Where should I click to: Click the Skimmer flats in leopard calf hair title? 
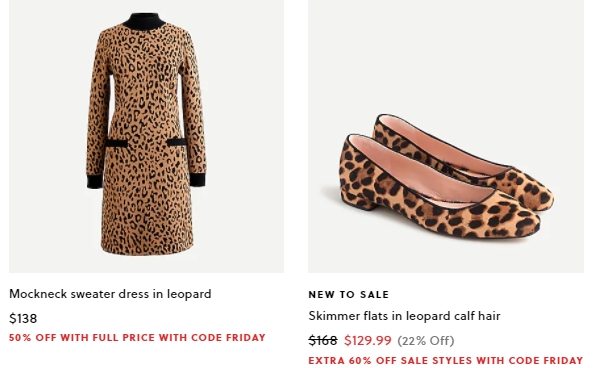404,316
